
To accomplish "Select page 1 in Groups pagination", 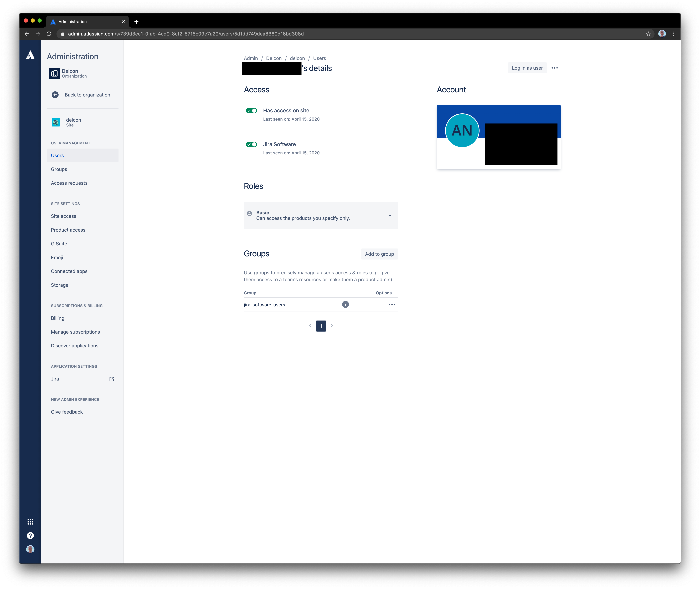I will (321, 326).
